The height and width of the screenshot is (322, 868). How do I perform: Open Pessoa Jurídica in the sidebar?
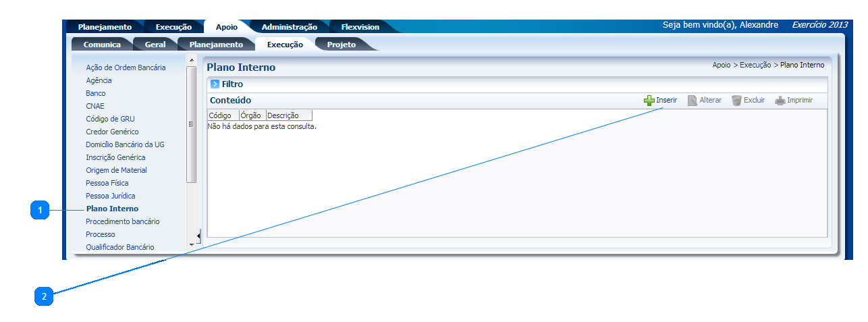tap(110, 196)
